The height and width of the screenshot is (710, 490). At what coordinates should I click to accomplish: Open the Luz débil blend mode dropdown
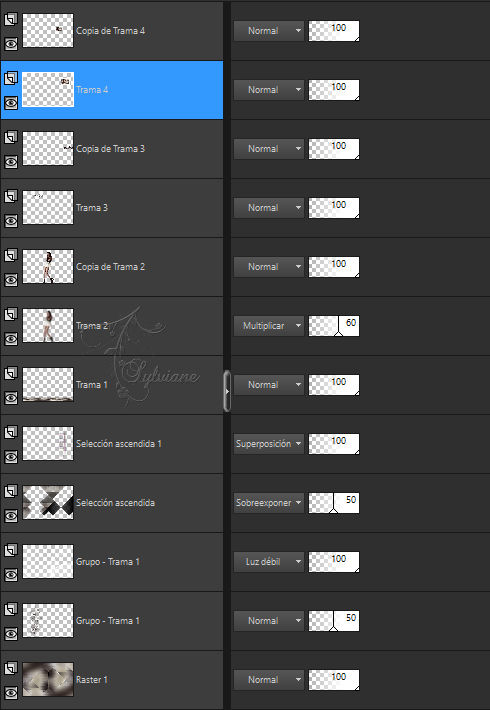269,561
